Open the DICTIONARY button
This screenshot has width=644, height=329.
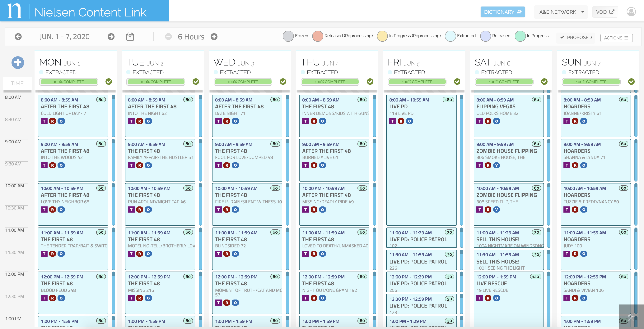pyautogui.click(x=502, y=12)
